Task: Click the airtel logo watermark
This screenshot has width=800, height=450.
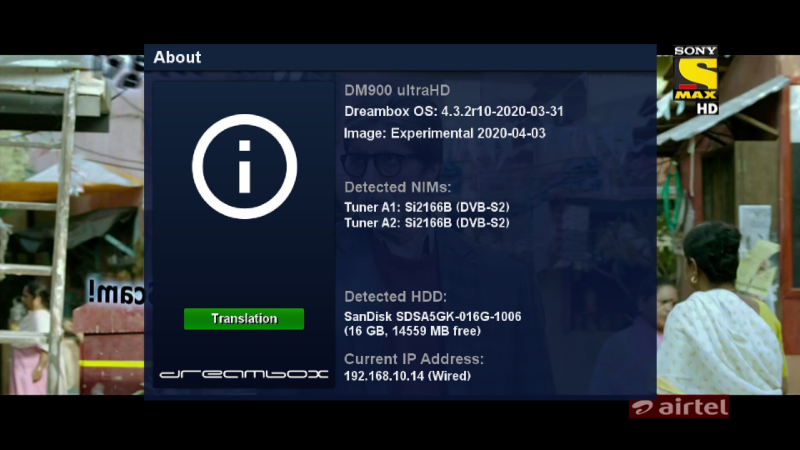Action: 679,408
